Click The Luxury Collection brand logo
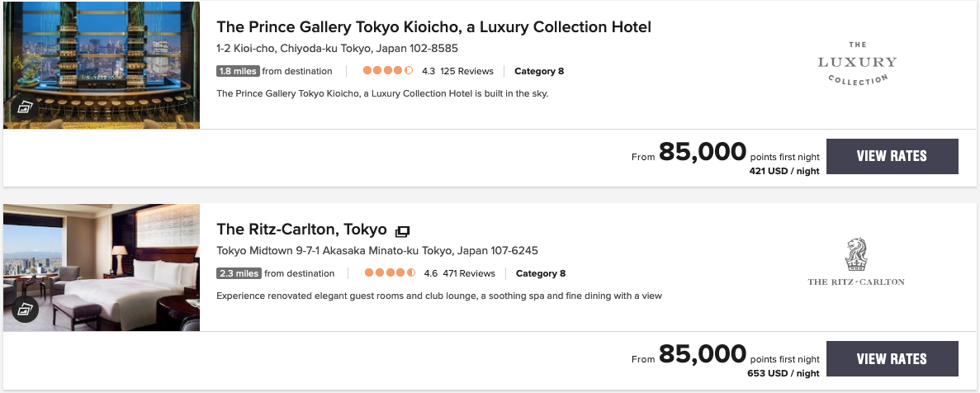The image size is (980, 393). [856, 62]
